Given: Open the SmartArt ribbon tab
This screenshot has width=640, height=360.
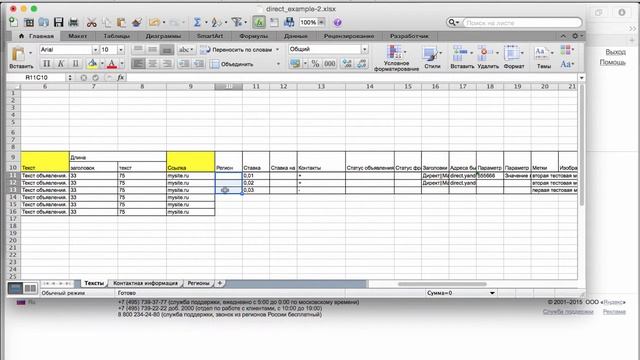Looking at the screenshot, I should click(210, 36).
